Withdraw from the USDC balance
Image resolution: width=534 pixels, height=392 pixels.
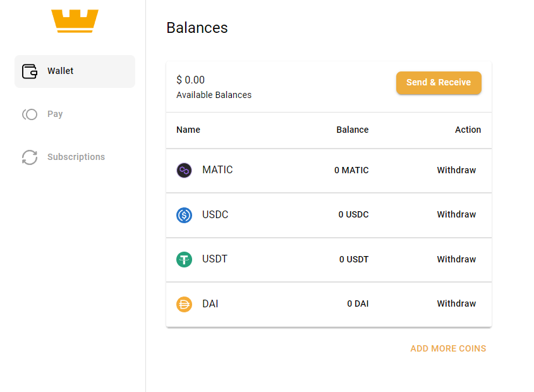pyautogui.click(x=456, y=214)
